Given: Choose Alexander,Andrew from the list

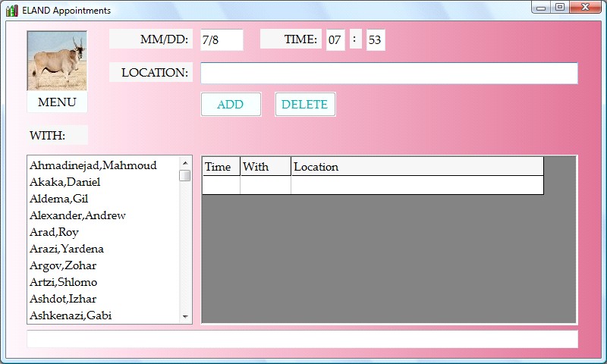Looking at the screenshot, I should coord(77,215).
